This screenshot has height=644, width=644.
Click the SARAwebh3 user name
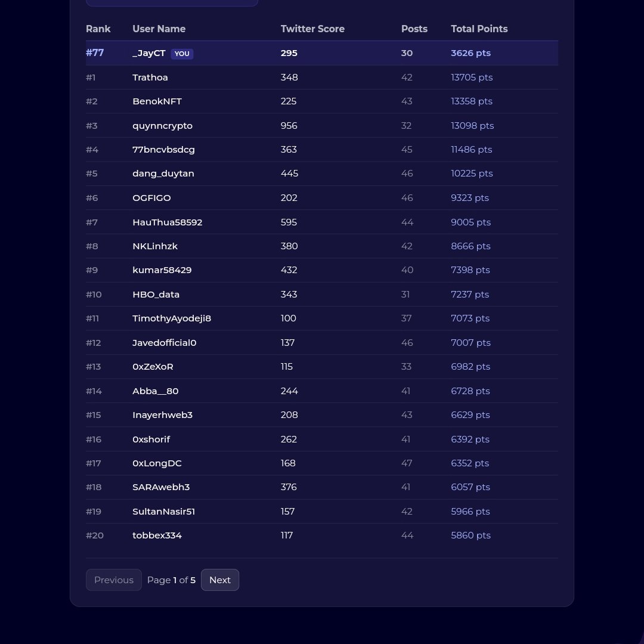coord(161,487)
